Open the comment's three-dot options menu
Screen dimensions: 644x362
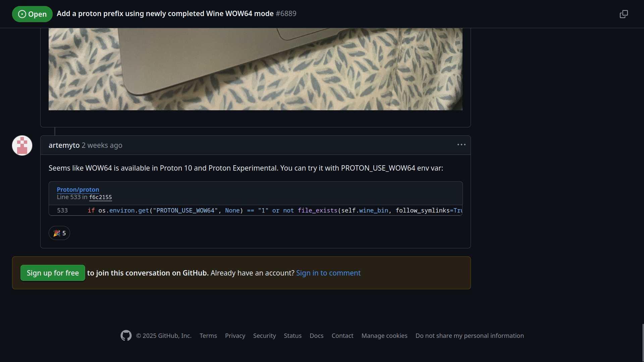click(x=461, y=145)
